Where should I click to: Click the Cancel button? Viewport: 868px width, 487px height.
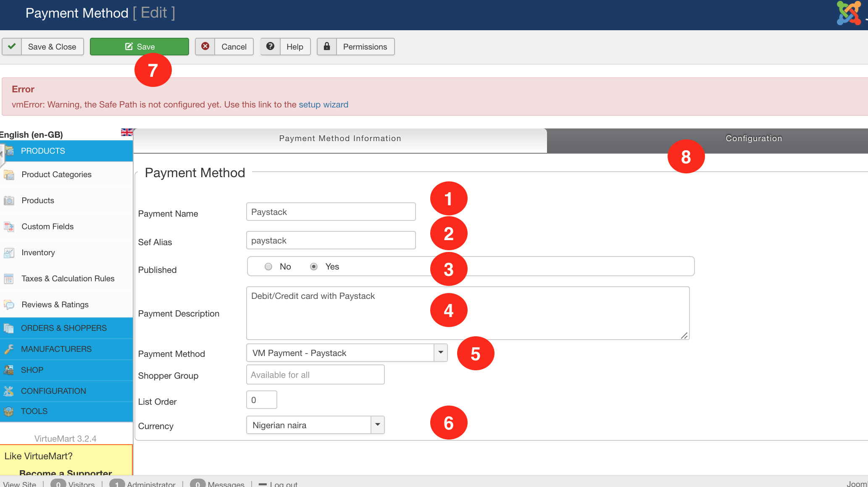tap(224, 47)
